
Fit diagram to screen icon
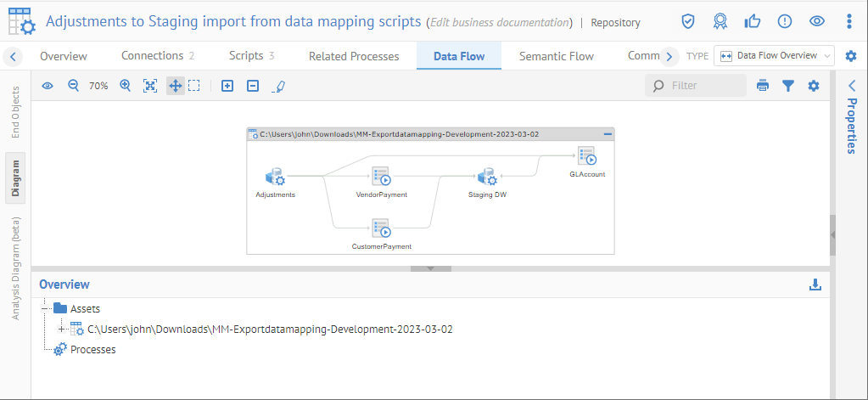click(x=150, y=86)
